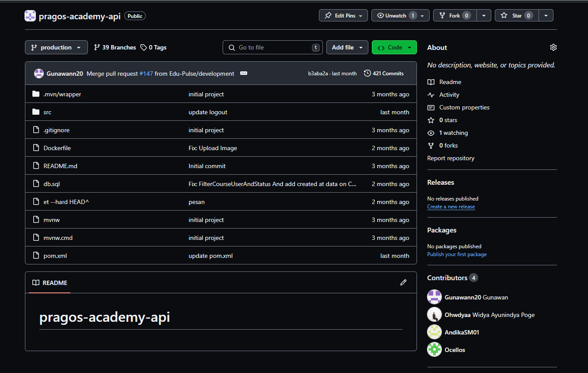Viewport: 588px width, 373px height.
Task: Expand the Add file dropdown
Action: (347, 47)
